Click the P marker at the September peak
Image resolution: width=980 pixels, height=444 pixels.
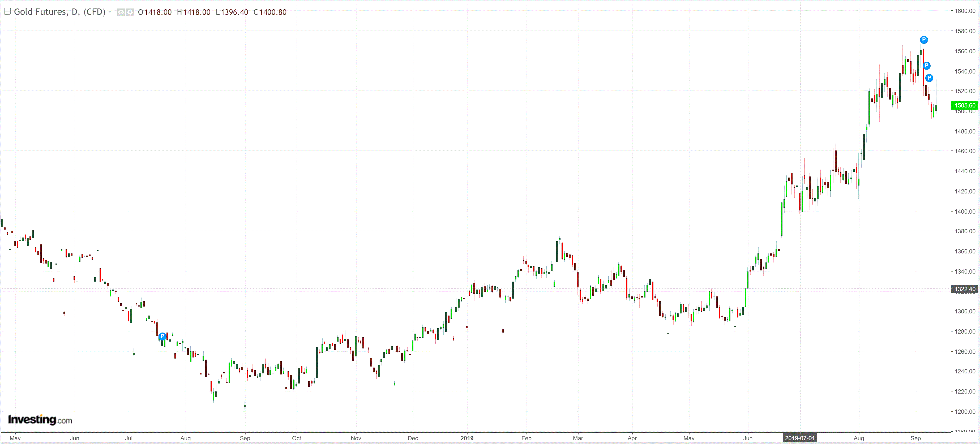click(x=924, y=40)
